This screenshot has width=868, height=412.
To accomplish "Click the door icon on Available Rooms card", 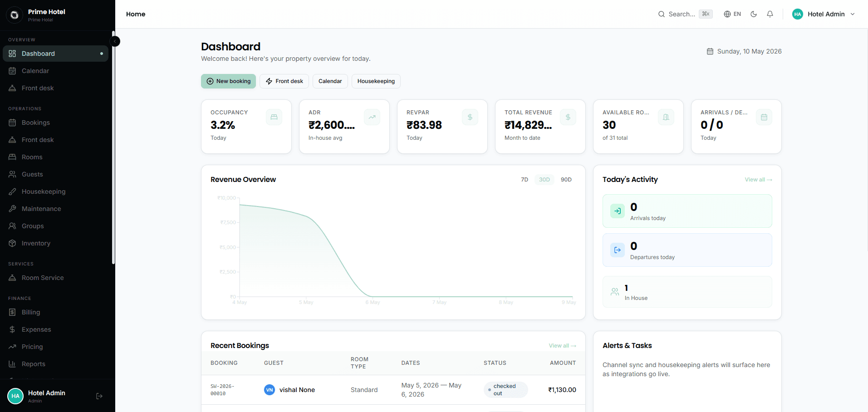I will pos(666,117).
